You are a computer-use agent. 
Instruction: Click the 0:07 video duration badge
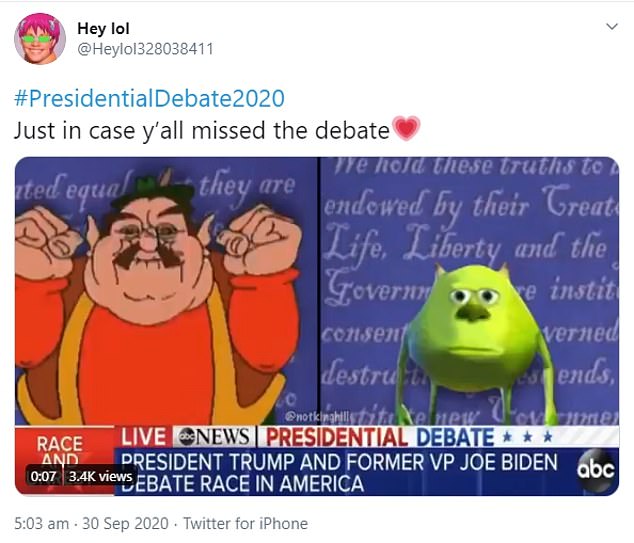tap(43, 476)
